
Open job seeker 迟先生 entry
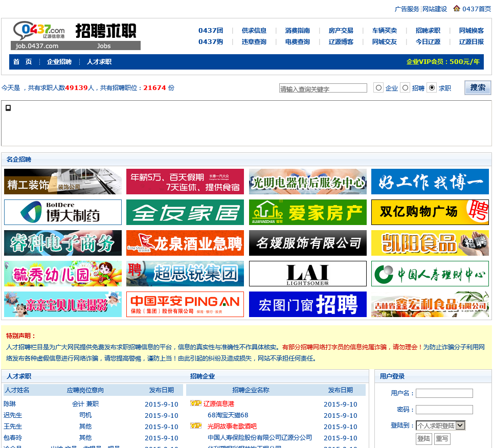pos(13,415)
